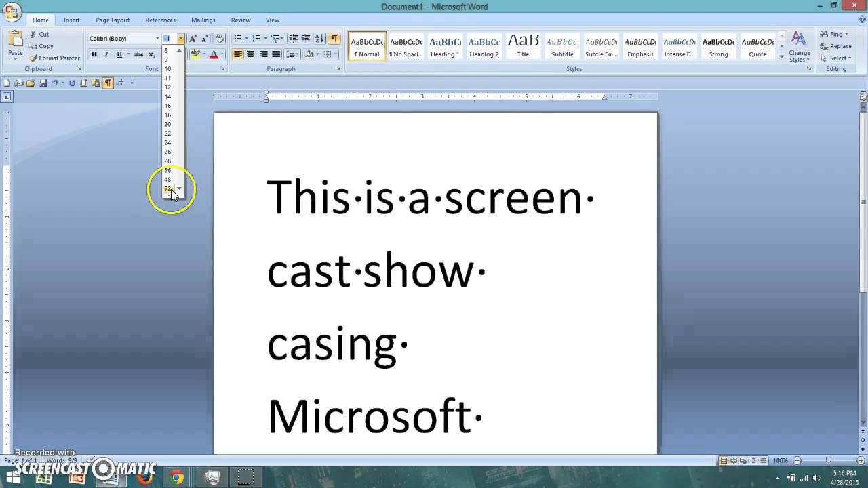This screenshot has width=868, height=488.
Task: Open the Mailings ribbon tab
Action: coord(203,20)
